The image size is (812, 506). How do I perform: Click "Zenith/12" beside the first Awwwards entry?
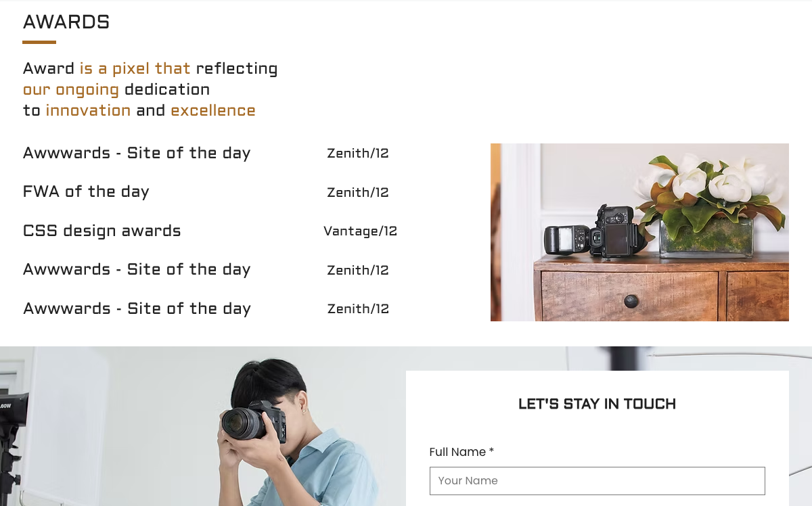[358, 153]
